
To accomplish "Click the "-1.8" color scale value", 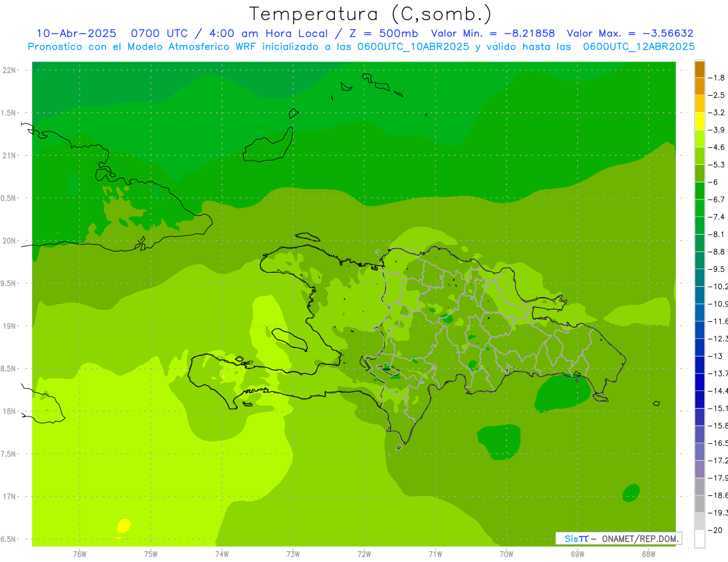I will pos(716,78).
